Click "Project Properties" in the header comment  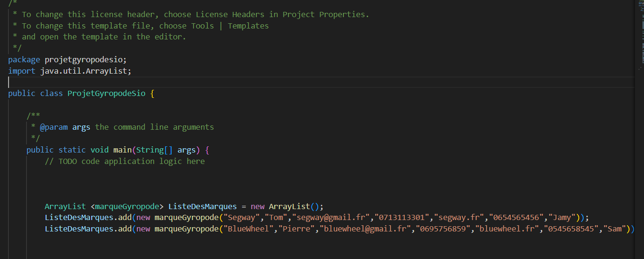click(324, 14)
